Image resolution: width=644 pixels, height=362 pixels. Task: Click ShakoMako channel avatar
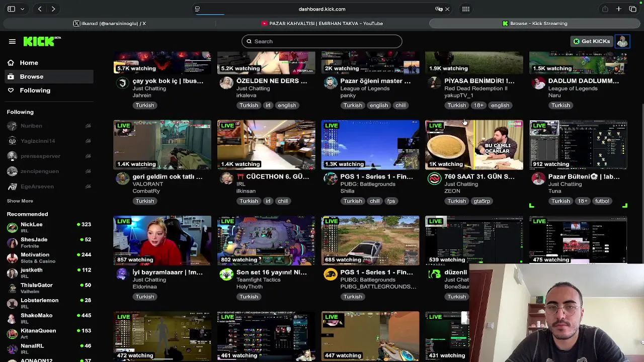click(x=12, y=318)
